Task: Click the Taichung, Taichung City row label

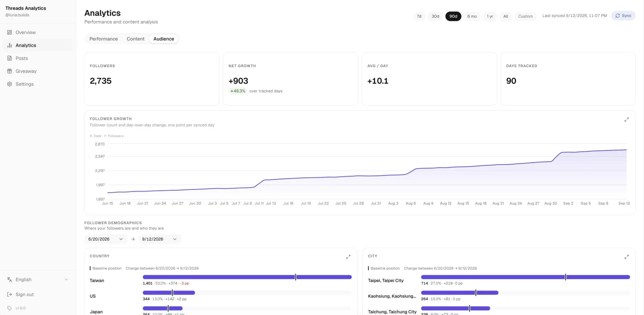Action: 392,312
